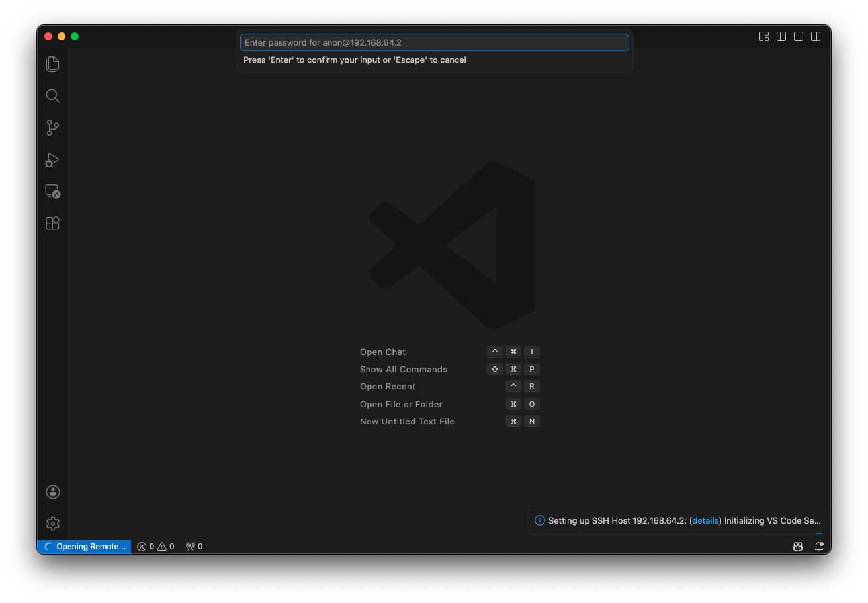This screenshot has height=603, width=868.
Task: Toggle the bottom Panel visibility
Action: (x=799, y=36)
